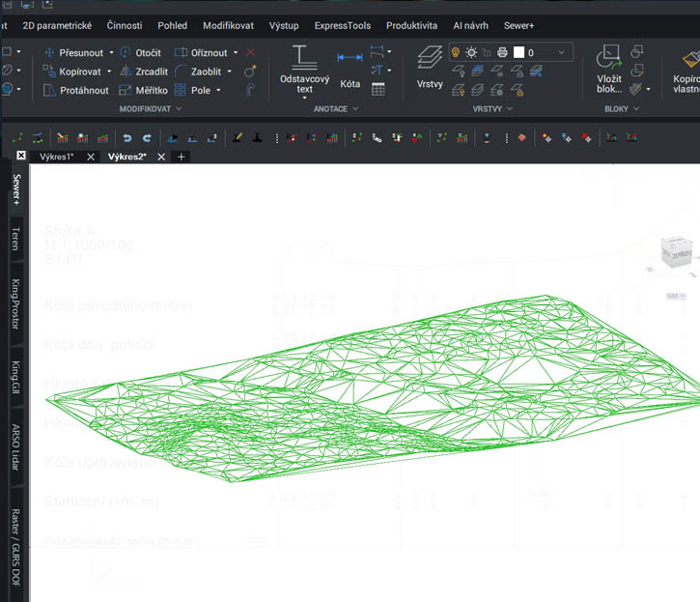
Task: Click the Přesunout (Move) tool icon
Action: 51,53
